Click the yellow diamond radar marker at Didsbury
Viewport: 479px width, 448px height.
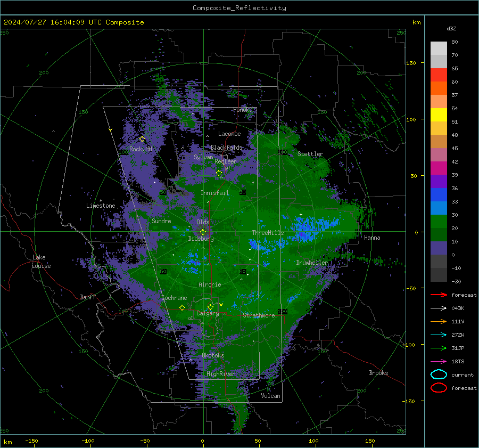203,232
